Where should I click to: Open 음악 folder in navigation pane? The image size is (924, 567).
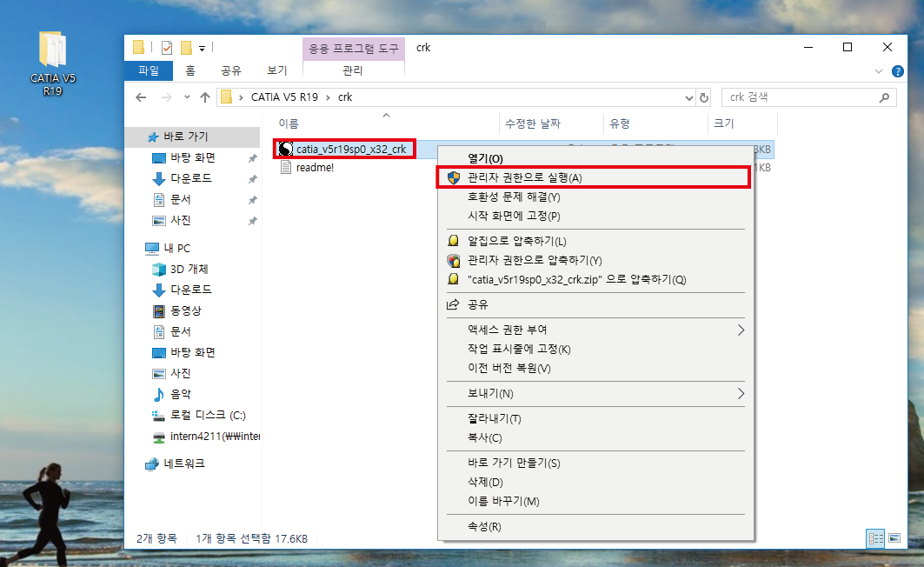(180, 394)
